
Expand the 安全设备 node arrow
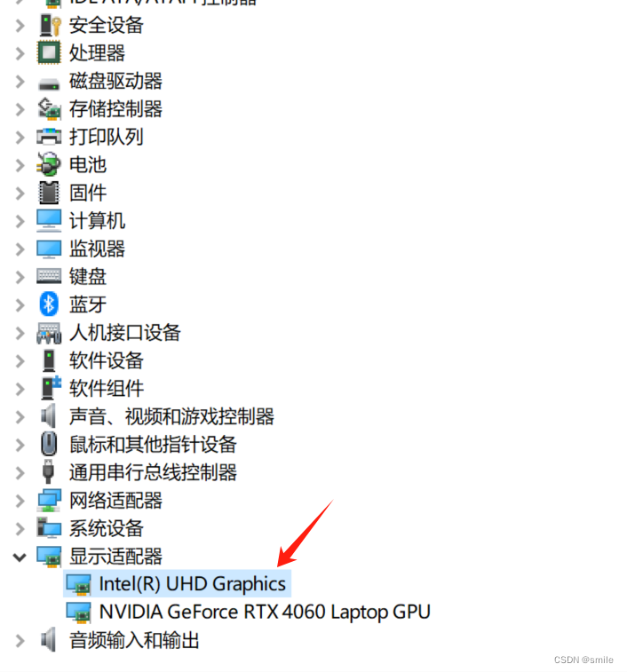[20, 25]
